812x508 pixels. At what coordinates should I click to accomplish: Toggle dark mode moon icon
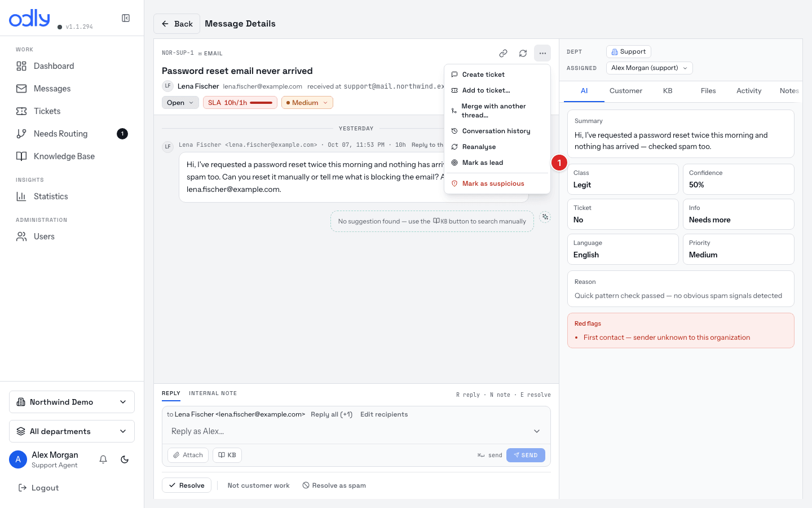tap(125, 459)
